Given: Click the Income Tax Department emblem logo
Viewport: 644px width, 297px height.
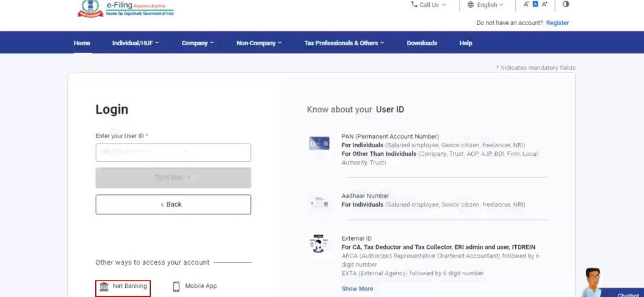Looking at the screenshot, I should coord(90,9).
